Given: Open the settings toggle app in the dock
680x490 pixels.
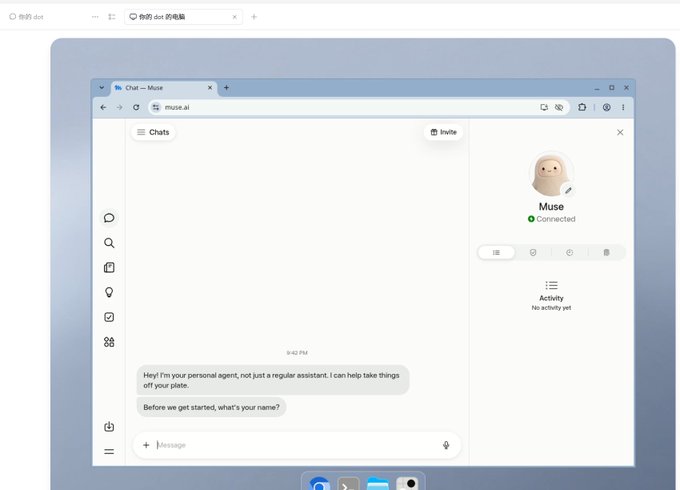Looking at the screenshot, I should (x=407, y=484).
